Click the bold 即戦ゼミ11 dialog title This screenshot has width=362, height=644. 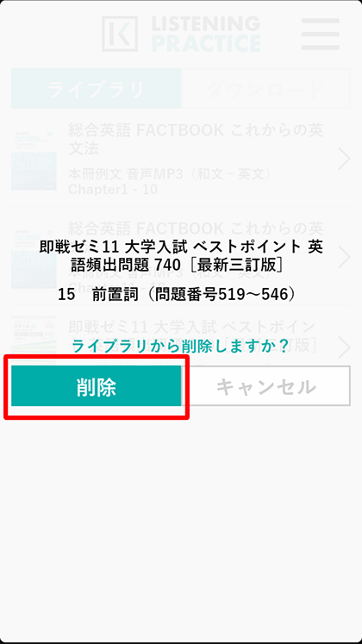coord(181,256)
